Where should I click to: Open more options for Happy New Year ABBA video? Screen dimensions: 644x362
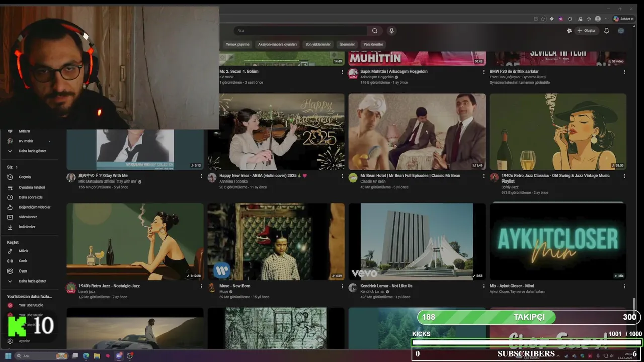(x=343, y=176)
